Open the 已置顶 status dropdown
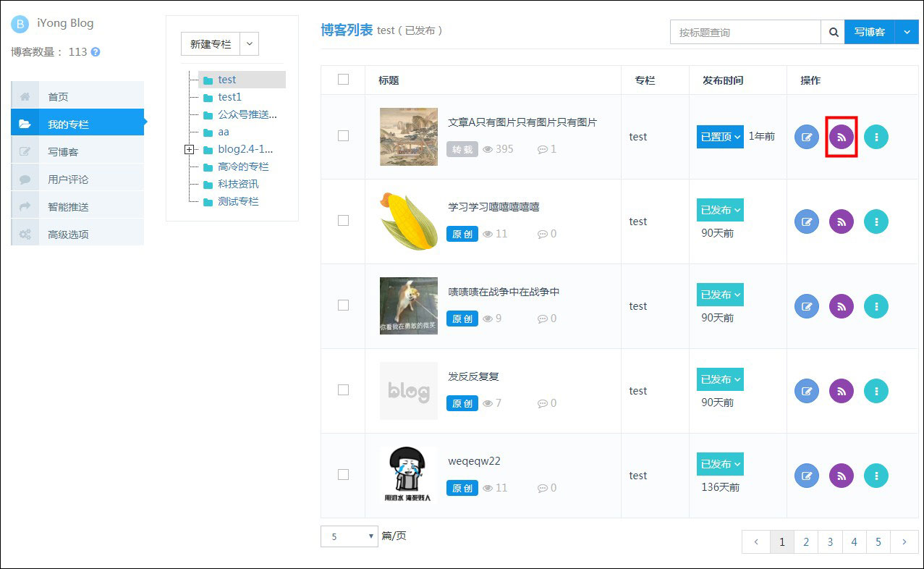Image resolution: width=924 pixels, height=569 pixels. 720,136
